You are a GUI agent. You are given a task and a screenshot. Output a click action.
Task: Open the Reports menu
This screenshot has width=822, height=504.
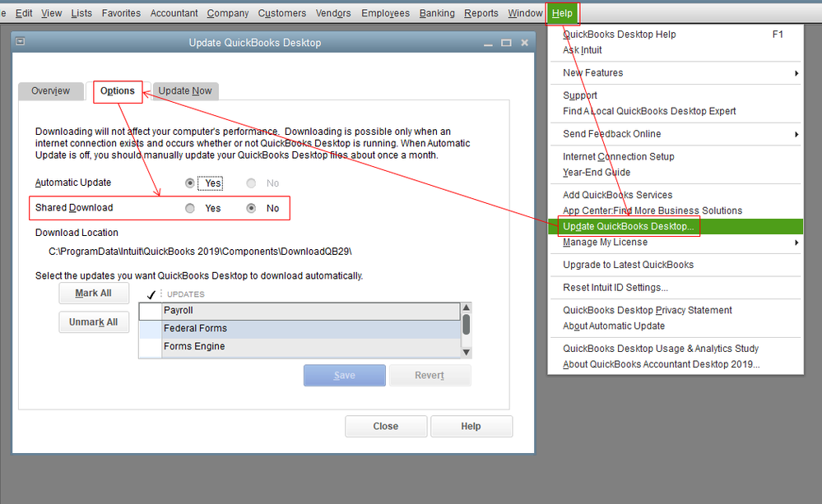tap(481, 13)
